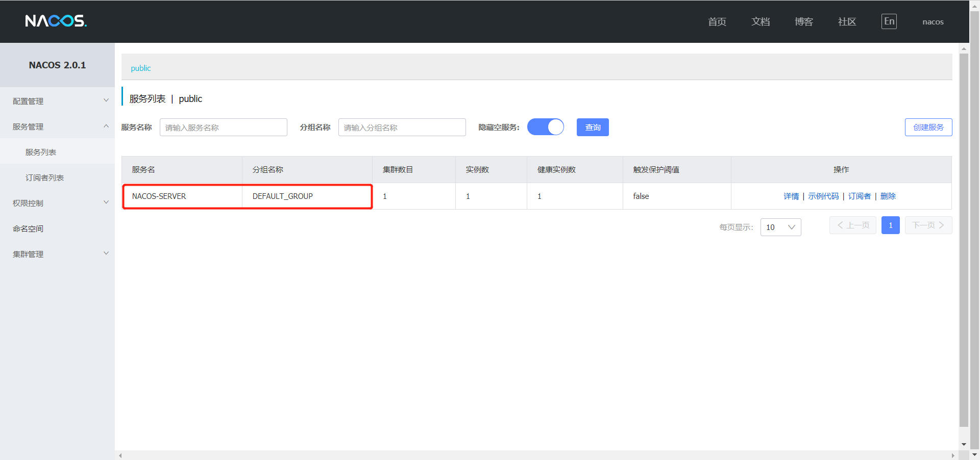Focus the 分组名称 input field
Screen dimensions: 980x460
[402, 127]
